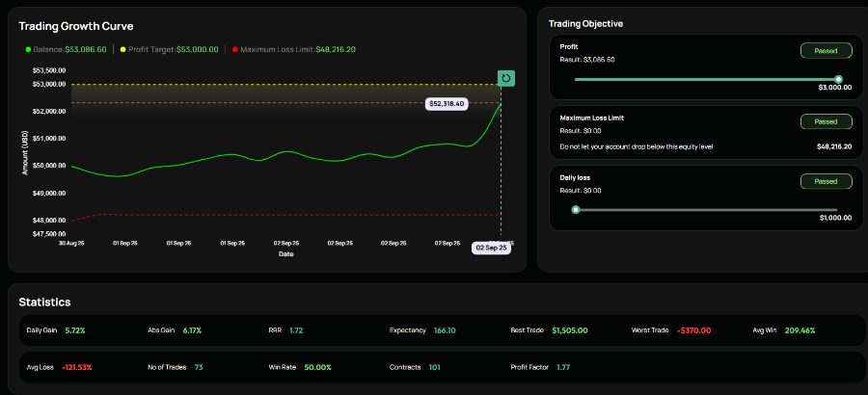Image resolution: width=868 pixels, height=395 pixels.
Task: Click the $53,500.00 y-axis label
Action: [50, 71]
